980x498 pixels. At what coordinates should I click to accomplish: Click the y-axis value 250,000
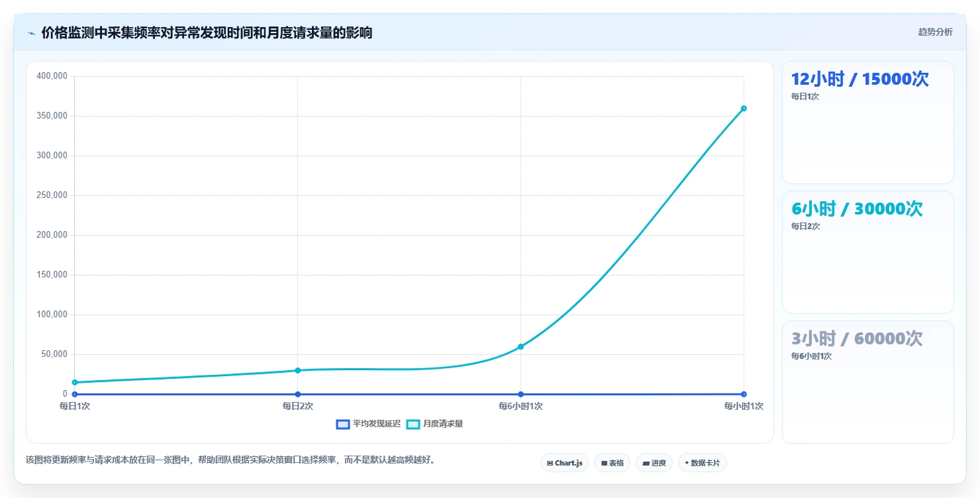(x=52, y=195)
